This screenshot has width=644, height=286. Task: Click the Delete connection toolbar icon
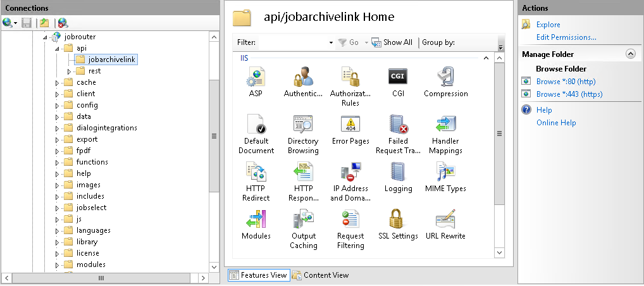tap(63, 23)
